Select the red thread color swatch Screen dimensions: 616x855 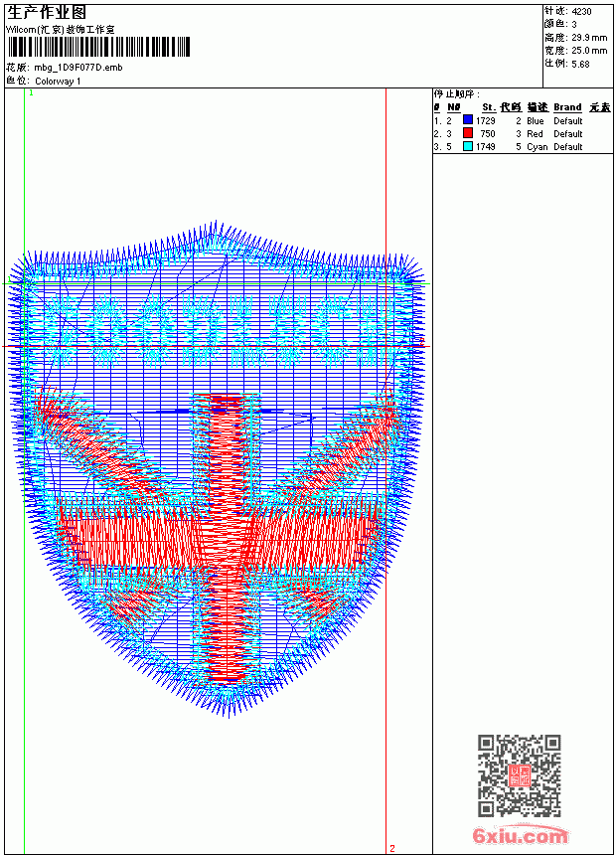click(x=468, y=133)
